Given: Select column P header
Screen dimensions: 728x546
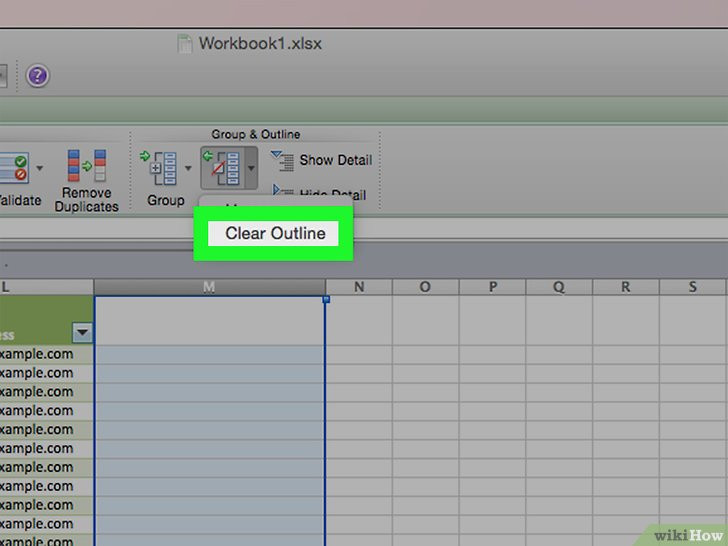Looking at the screenshot, I should (493, 287).
